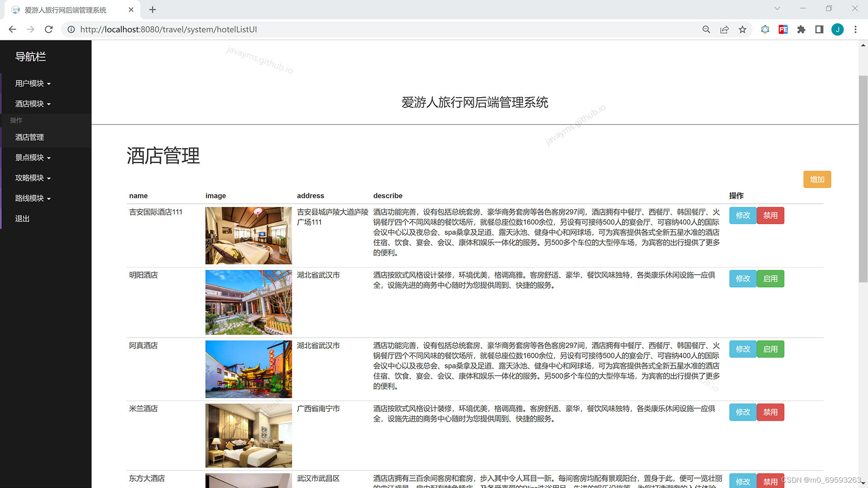This screenshot has height=488, width=868.
Task: Open the red FE extension icon
Action: coord(783,29)
